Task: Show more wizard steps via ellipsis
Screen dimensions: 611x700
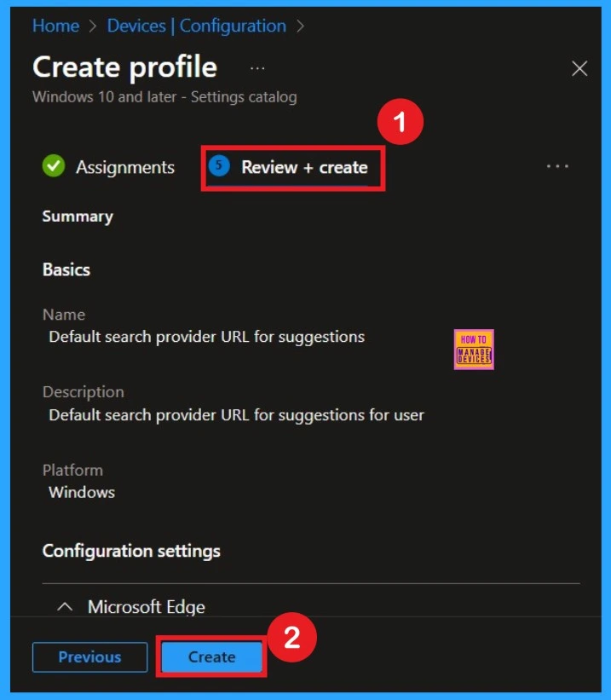Action: coord(557,166)
